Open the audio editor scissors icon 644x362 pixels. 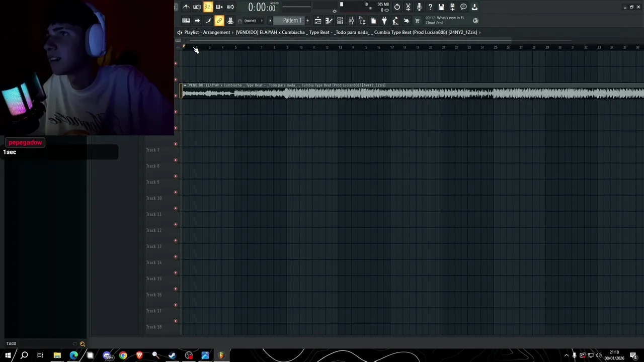(408, 7)
